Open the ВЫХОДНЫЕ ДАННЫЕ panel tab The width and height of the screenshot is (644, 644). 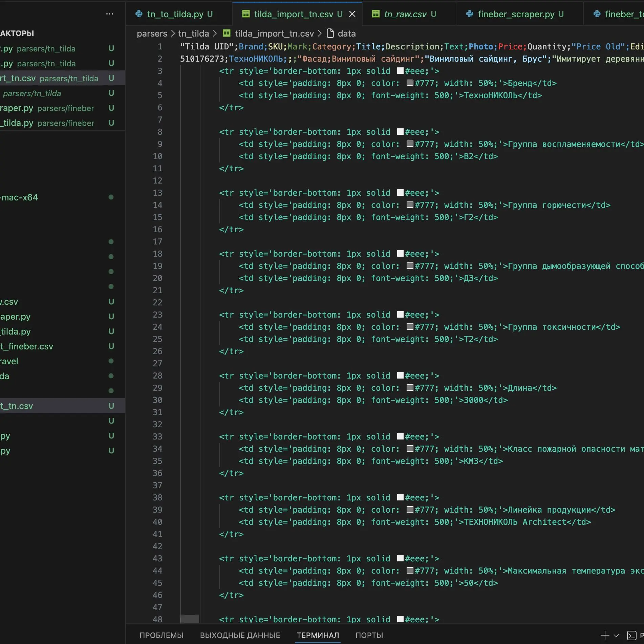pyautogui.click(x=240, y=636)
